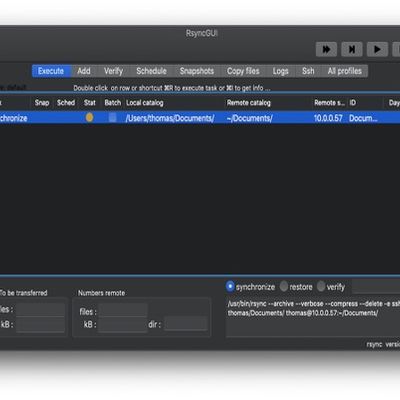The height and width of the screenshot is (400, 400).
Task: Click the rsync command text box
Action: (x=313, y=318)
